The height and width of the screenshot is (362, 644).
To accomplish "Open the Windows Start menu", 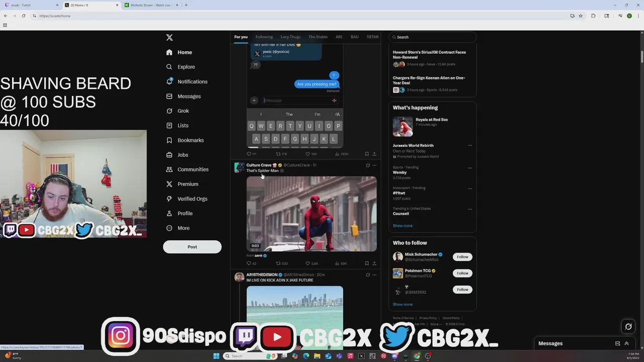I will pyautogui.click(x=216, y=356).
